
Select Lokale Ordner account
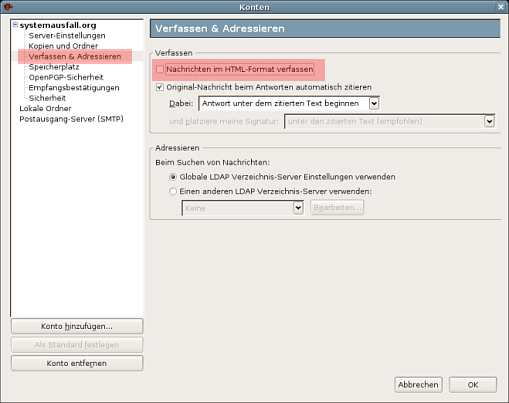(45, 108)
